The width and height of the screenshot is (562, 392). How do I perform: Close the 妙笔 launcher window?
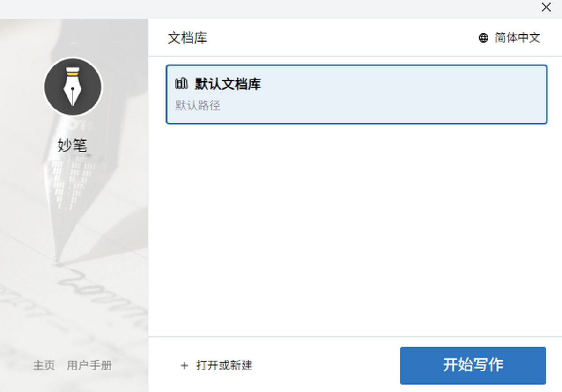point(546,7)
